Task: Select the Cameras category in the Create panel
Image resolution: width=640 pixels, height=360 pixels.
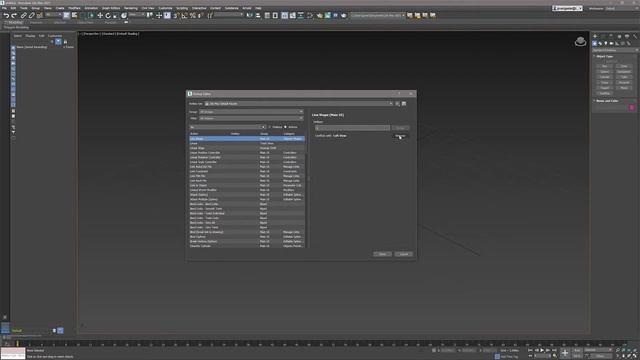Action: click(x=611, y=43)
